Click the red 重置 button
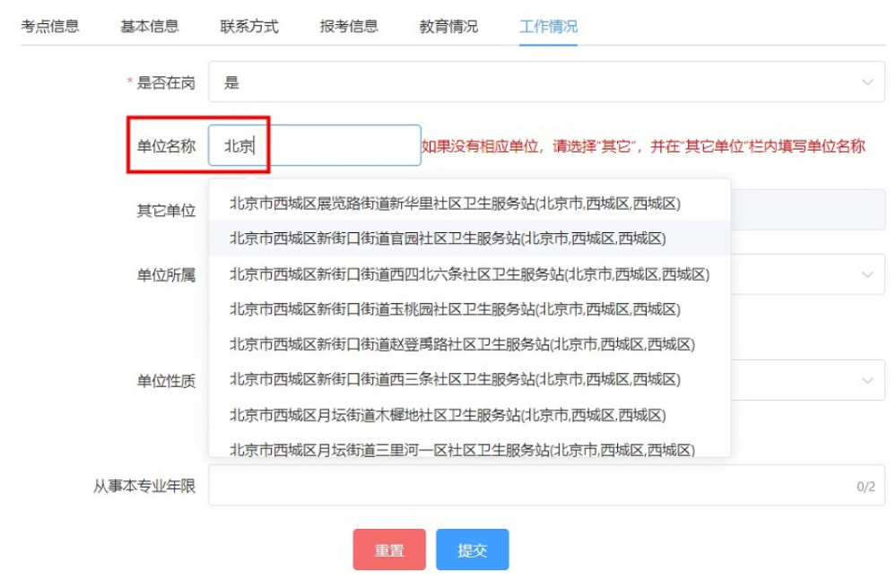Viewport: 896px width, 588px height. 389,549
